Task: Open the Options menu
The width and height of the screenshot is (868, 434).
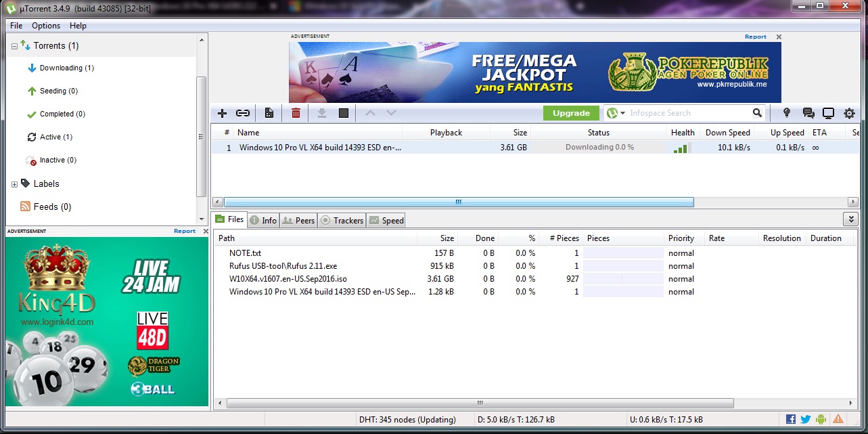Action: pos(45,26)
